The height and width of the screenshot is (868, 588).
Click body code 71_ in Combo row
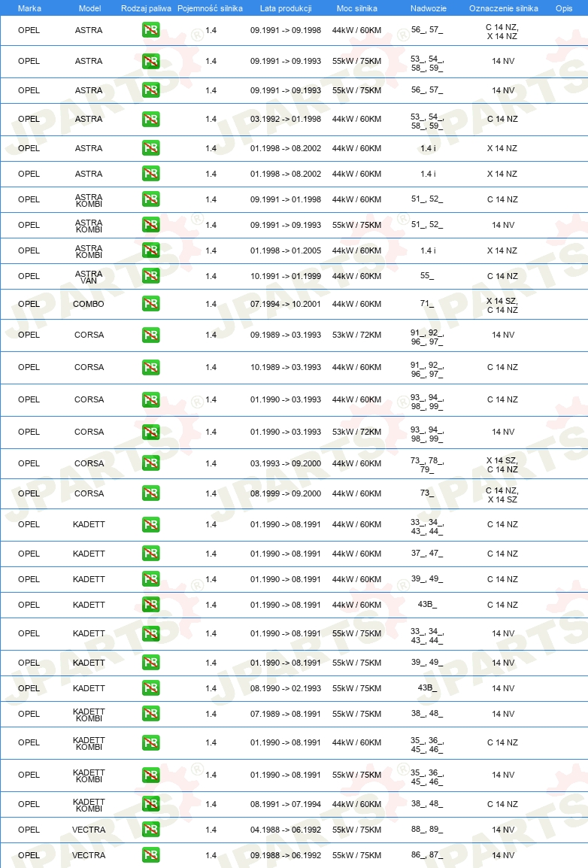point(427,303)
